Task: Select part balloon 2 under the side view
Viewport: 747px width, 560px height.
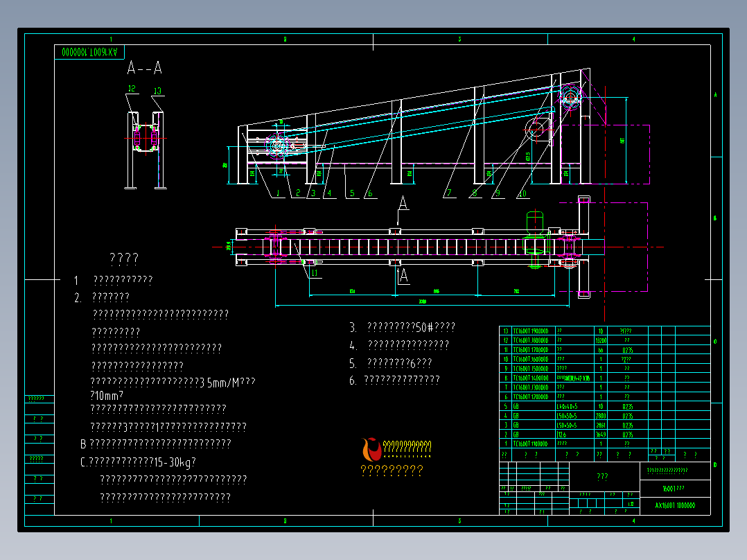Action: tap(298, 193)
